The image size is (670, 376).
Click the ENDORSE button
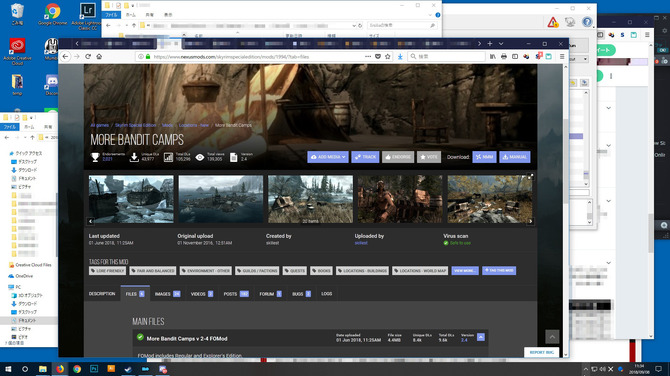pos(398,157)
